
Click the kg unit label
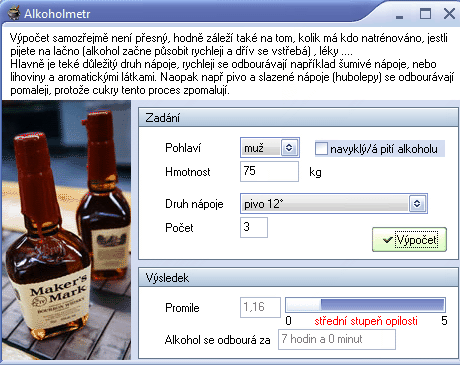pyautogui.click(x=315, y=172)
